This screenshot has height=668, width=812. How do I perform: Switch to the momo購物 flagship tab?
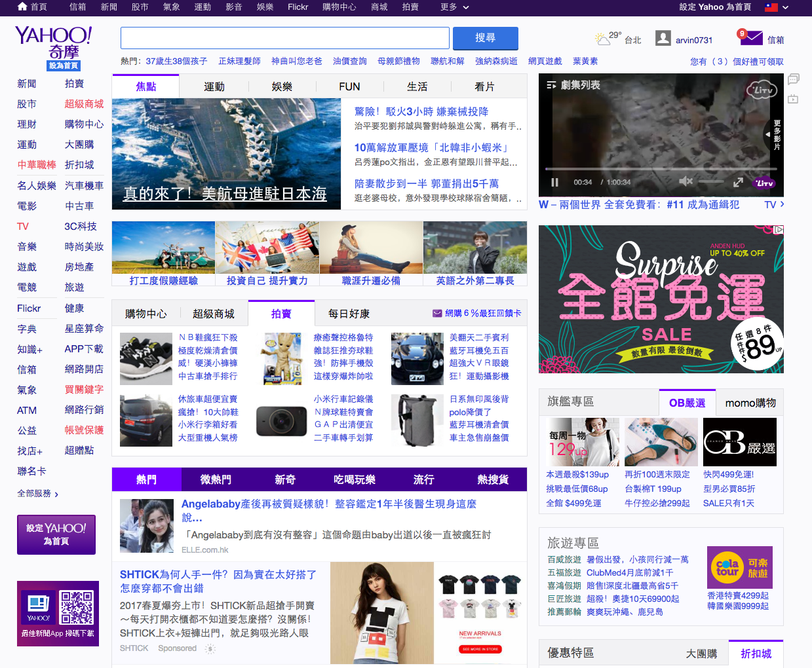[x=750, y=403]
